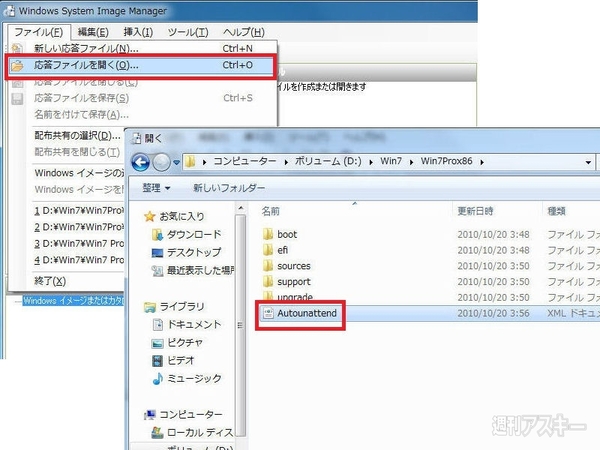Image resolution: width=600 pixels, height=450 pixels.
Task: Click the ライブラリ icon in sidebar
Action: click(150, 307)
